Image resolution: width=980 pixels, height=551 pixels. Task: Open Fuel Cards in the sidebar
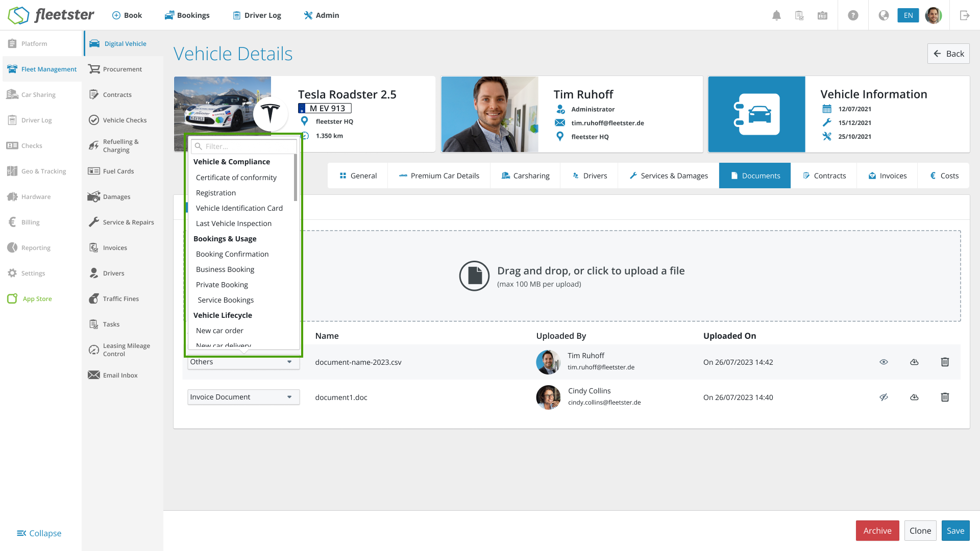tap(118, 171)
